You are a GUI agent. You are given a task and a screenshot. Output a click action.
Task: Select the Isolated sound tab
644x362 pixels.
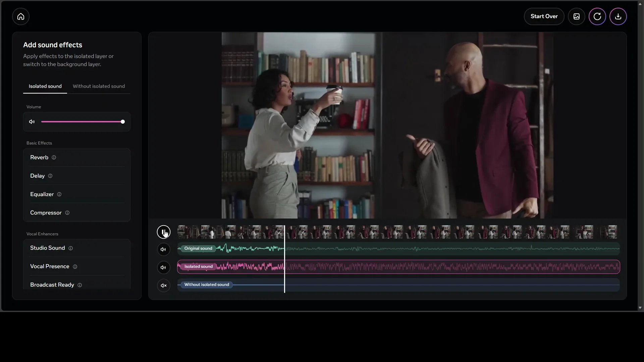45,86
